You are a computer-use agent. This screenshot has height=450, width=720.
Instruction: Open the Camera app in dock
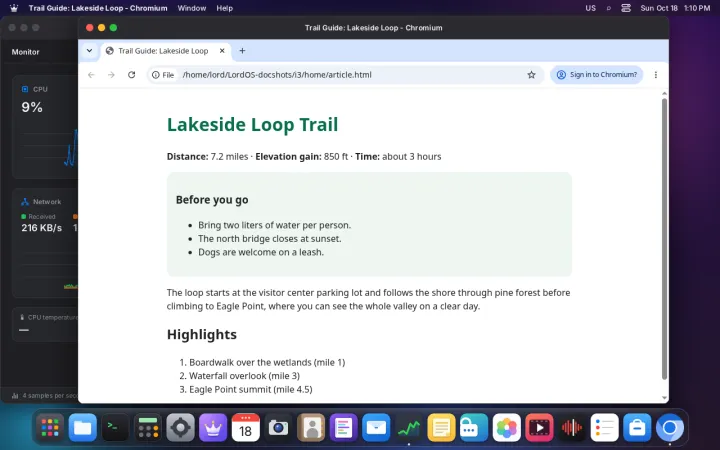pyautogui.click(x=278, y=428)
